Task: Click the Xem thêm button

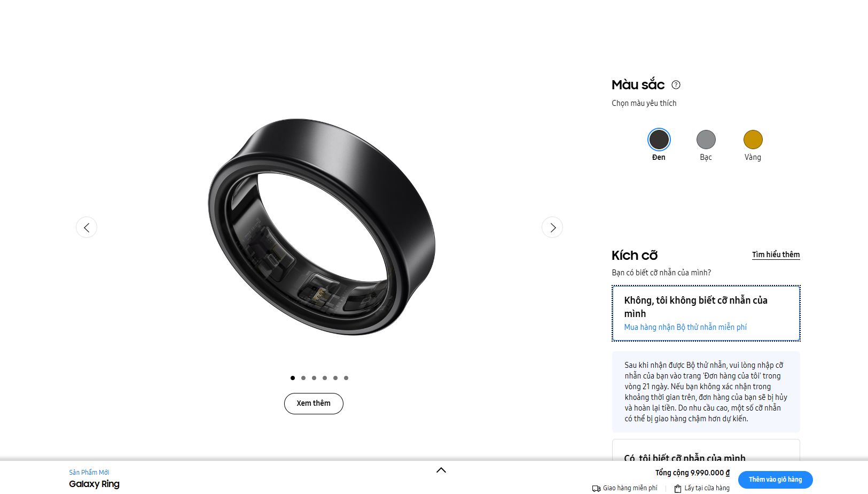Action: tap(314, 403)
